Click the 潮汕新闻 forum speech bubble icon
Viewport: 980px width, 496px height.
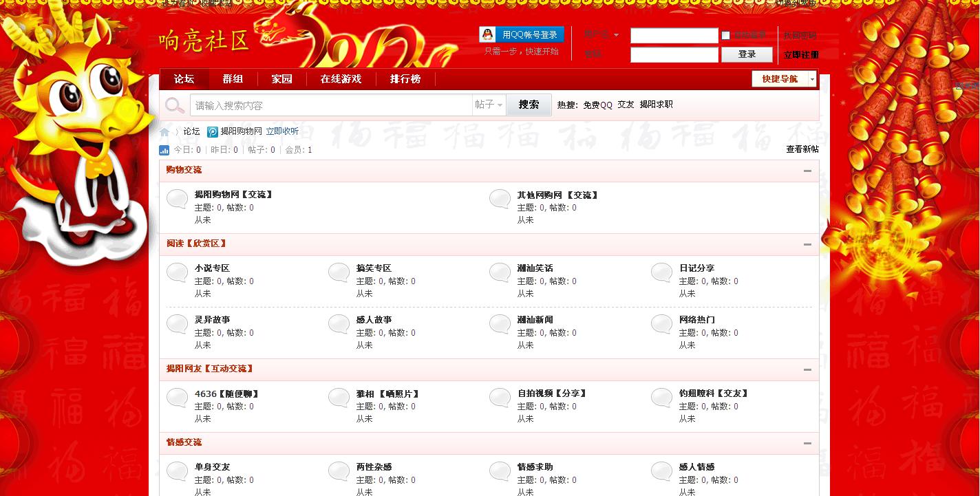(499, 324)
